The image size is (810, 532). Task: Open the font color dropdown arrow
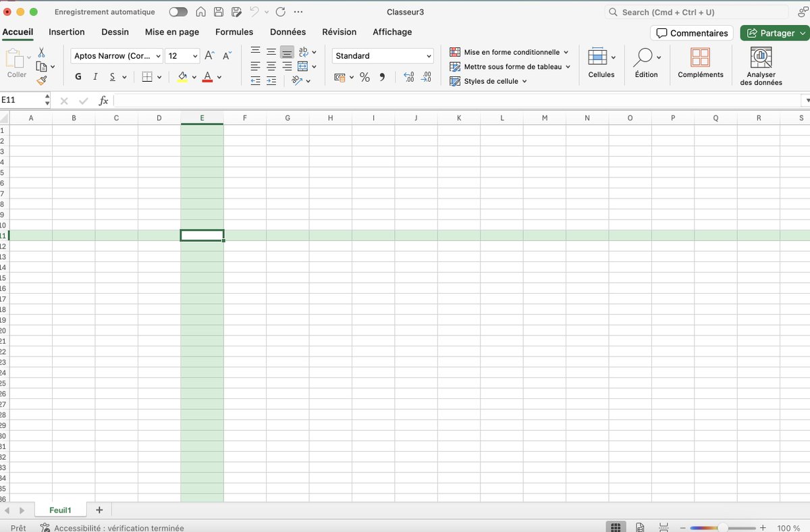pyautogui.click(x=219, y=77)
